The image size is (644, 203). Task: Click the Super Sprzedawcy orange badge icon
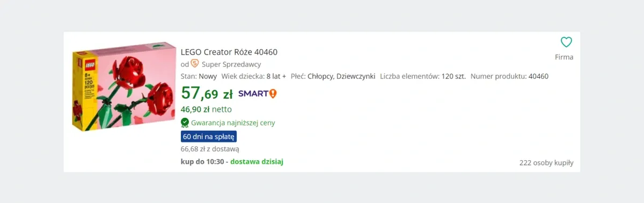tap(195, 64)
